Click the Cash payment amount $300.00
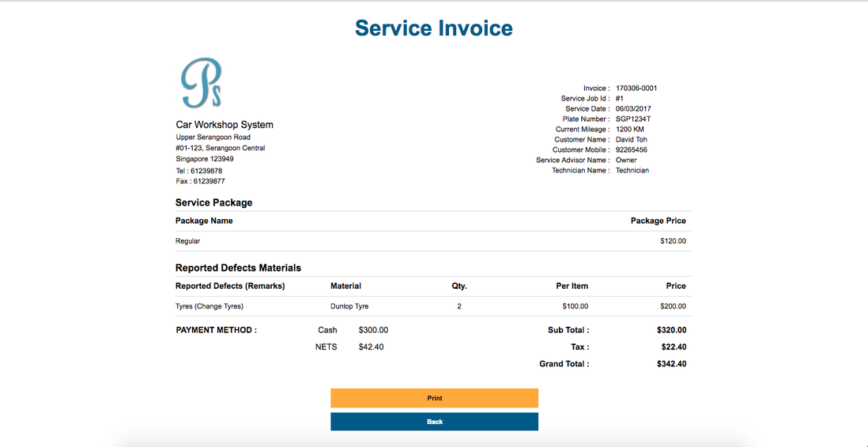868x447 pixels. (373, 330)
